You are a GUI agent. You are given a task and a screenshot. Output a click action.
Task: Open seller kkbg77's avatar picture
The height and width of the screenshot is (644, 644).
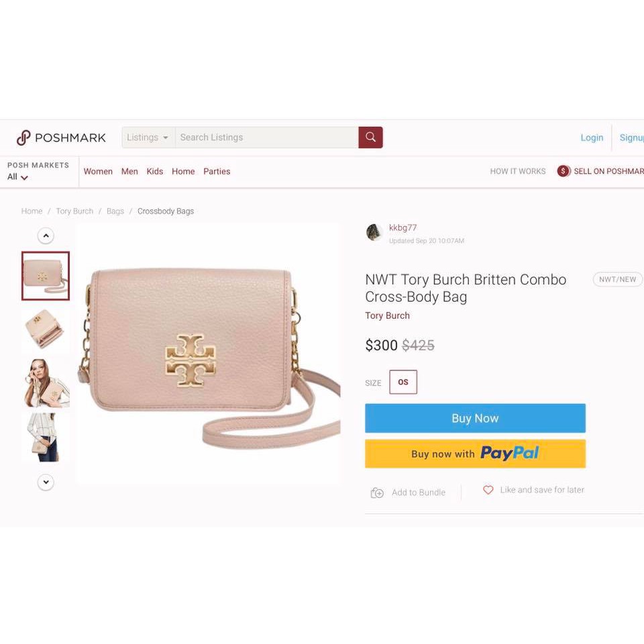coord(374,233)
